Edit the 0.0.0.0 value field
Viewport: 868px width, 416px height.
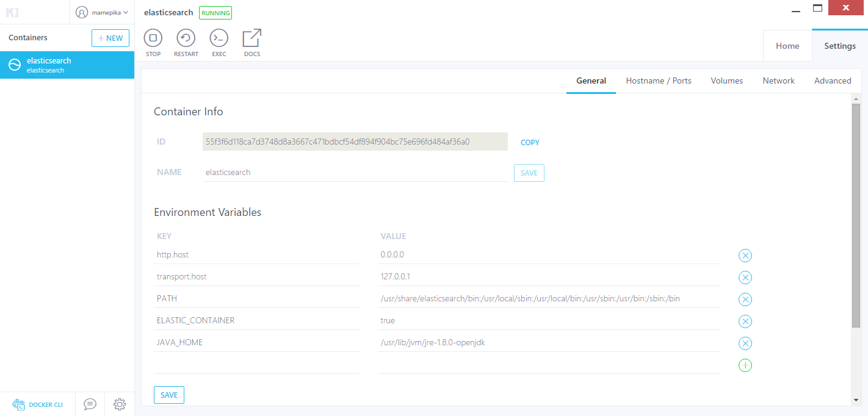click(549, 254)
